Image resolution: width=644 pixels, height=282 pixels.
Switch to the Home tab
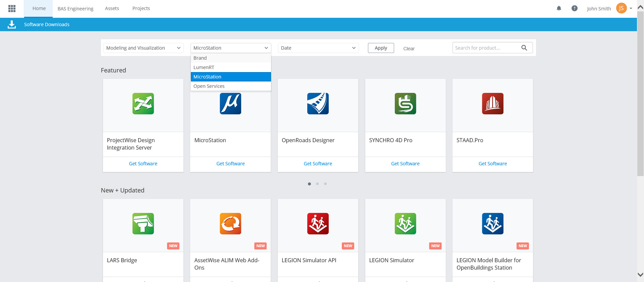39,8
